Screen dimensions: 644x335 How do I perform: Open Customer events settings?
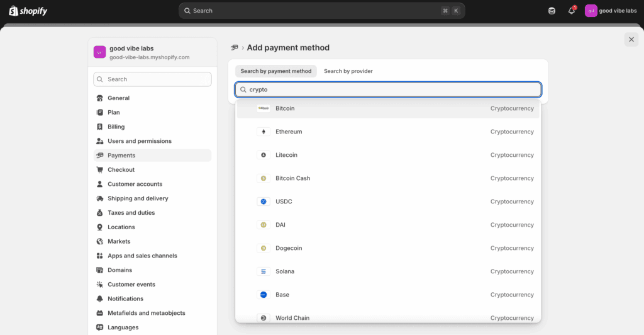pyautogui.click(x=152, y=285)
